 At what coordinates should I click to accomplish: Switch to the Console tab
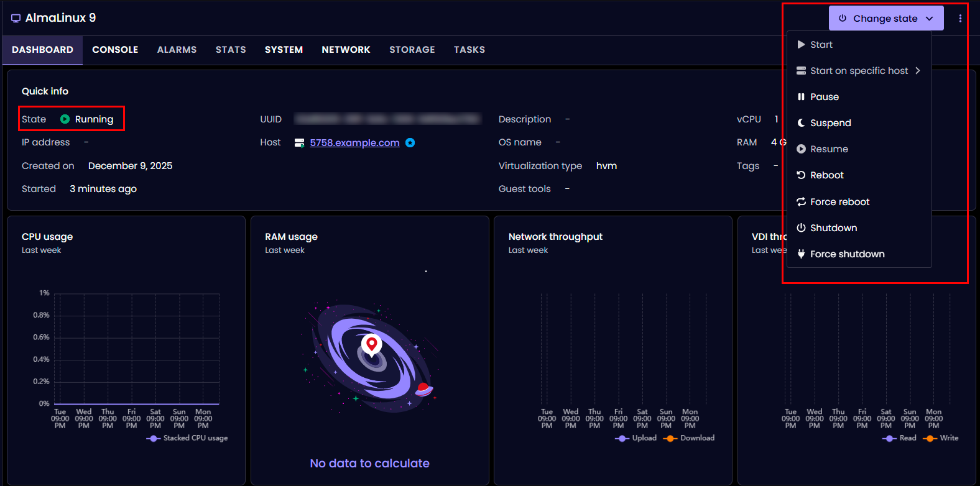115,50
